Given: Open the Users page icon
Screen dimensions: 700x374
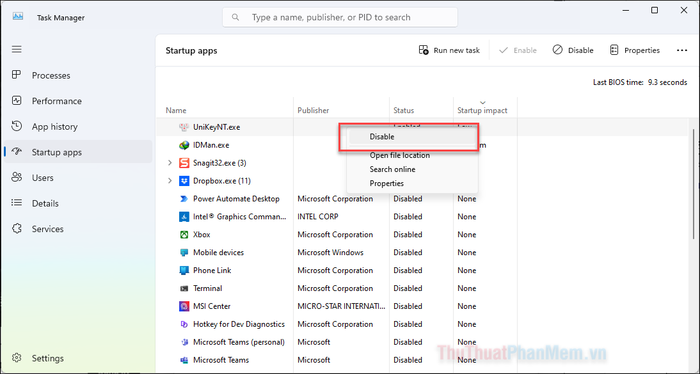Looking at the screenshot, I should (17, 177).
